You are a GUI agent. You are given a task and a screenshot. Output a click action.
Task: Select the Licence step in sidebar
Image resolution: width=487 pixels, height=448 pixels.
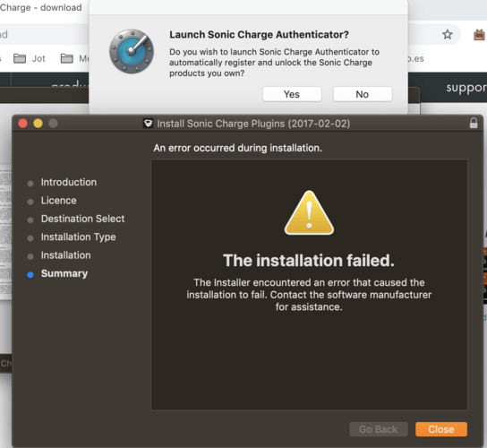tap(59, 201)
